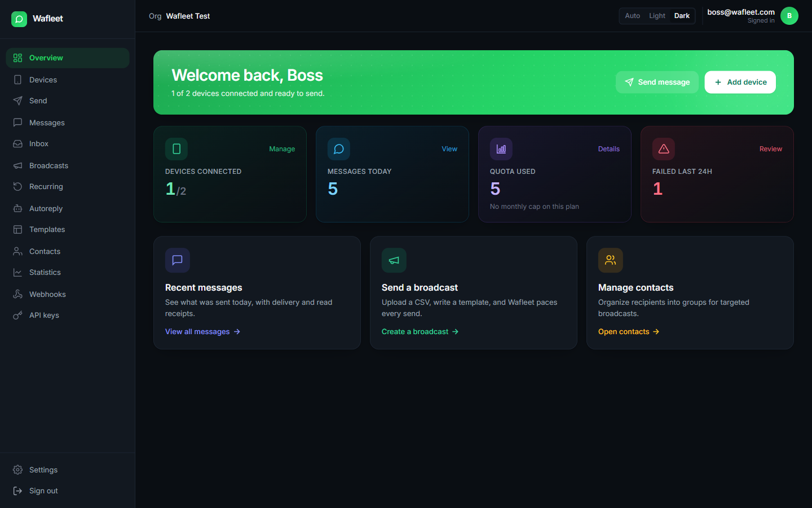
Task: Click the Autoreply robot icon in sidebar
Action: 17,208
